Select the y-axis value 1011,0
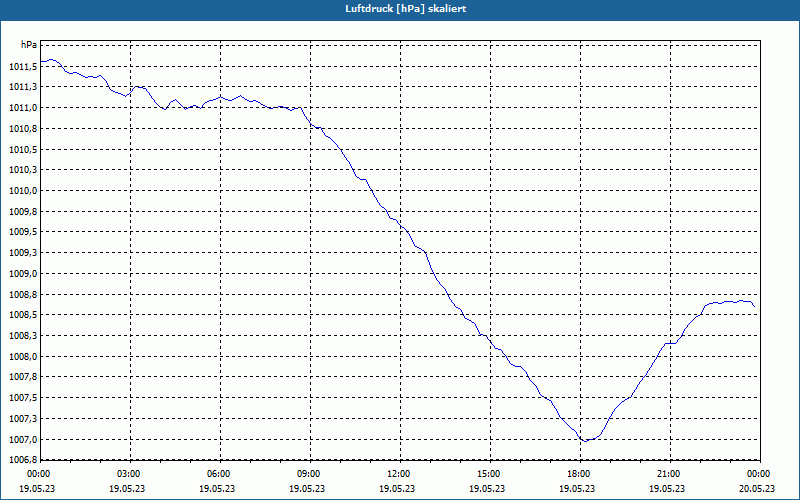The height and width of the screenshot is (500, 800). tap(23, 108)
